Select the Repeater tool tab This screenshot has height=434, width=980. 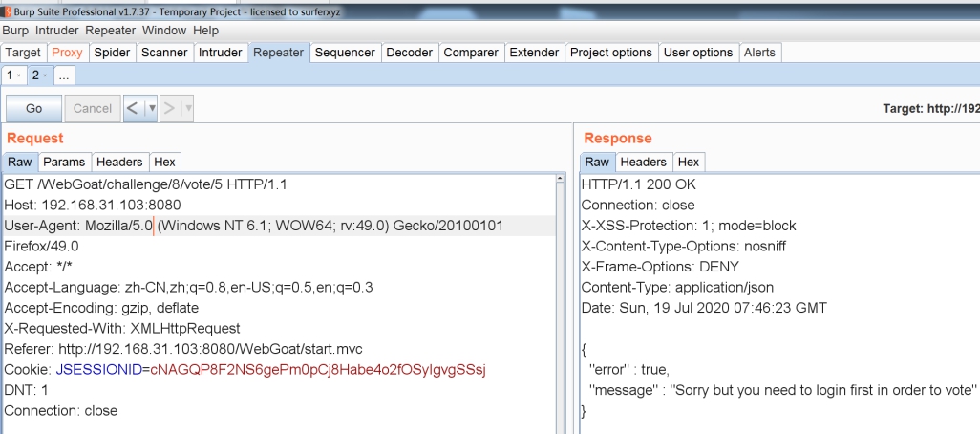click(278, 53)
